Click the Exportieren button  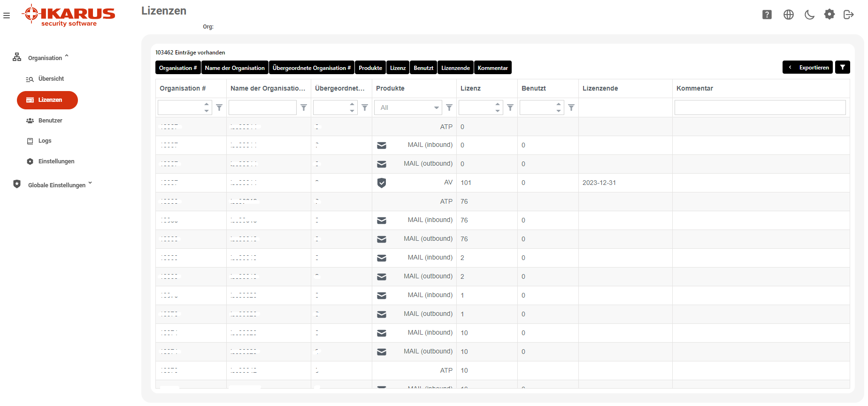(807, 67)
